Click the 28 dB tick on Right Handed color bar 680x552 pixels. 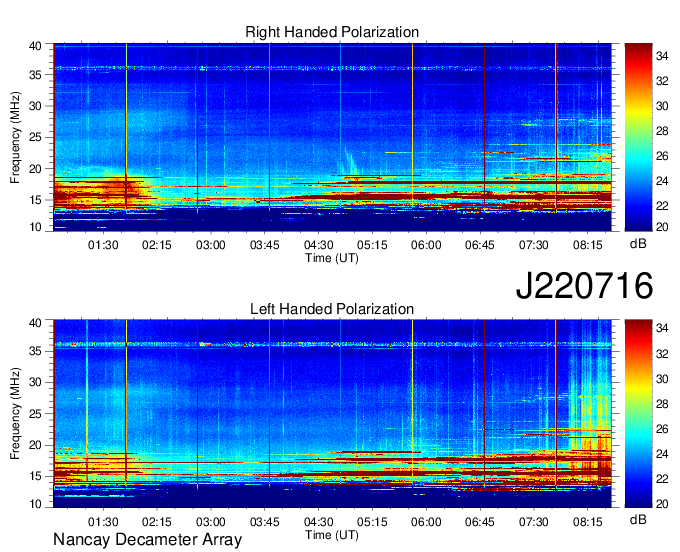coord(662,131)
